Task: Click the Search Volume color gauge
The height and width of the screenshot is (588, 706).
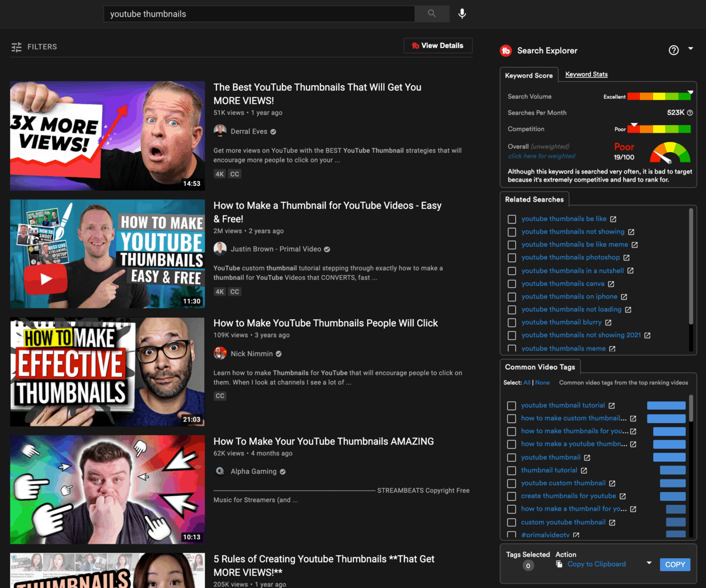Action: (x=659, y=96)
